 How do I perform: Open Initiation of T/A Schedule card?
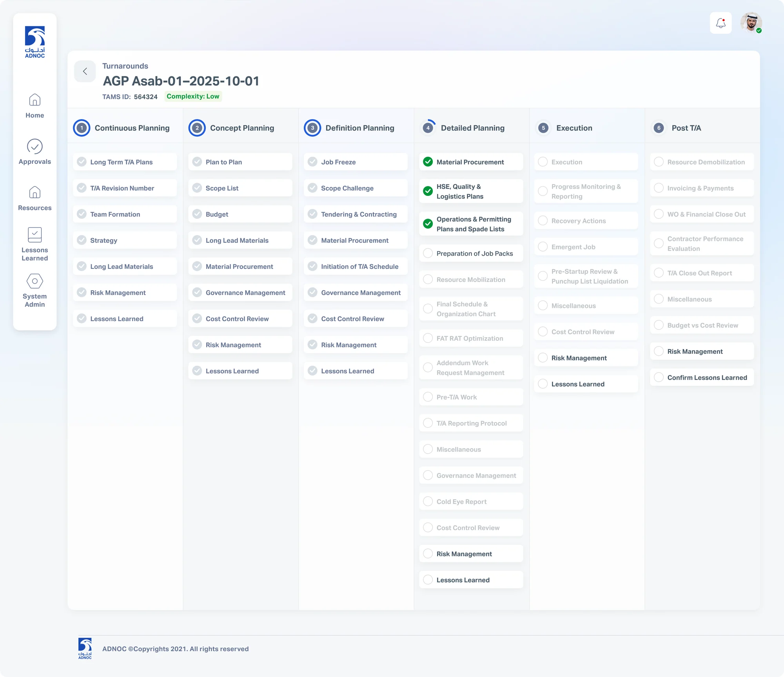tap(356, 266)
